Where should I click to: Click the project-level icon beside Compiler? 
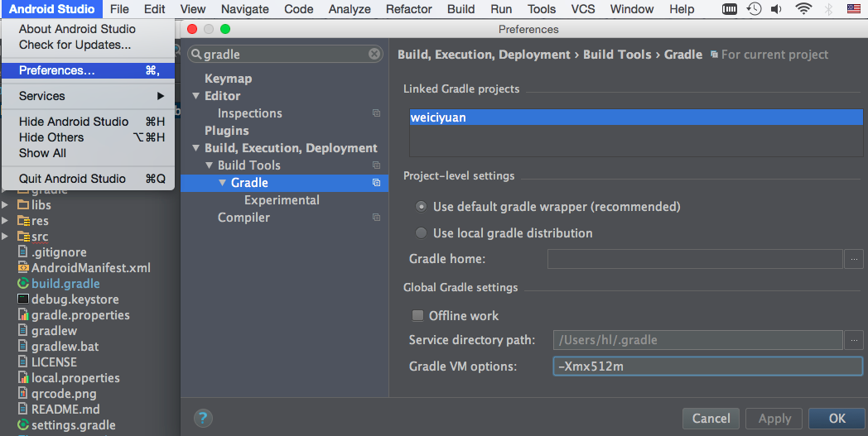[x=376, y=218]
